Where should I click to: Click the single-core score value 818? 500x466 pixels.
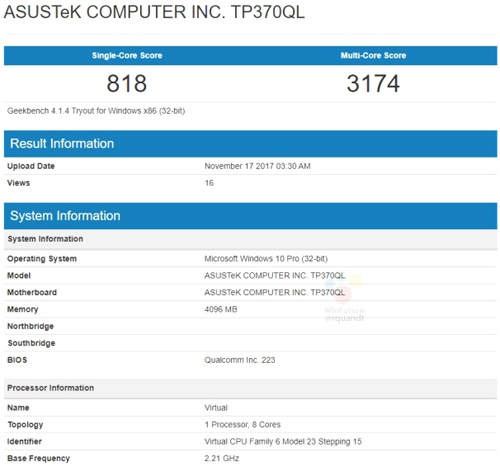pyautogui.click(x=127, y=83)
